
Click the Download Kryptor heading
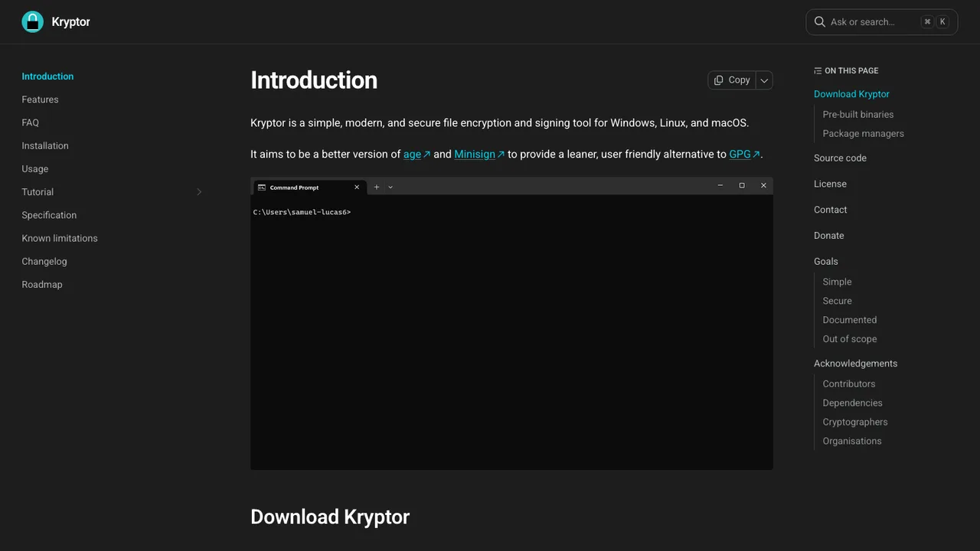[x=330, y=517]
